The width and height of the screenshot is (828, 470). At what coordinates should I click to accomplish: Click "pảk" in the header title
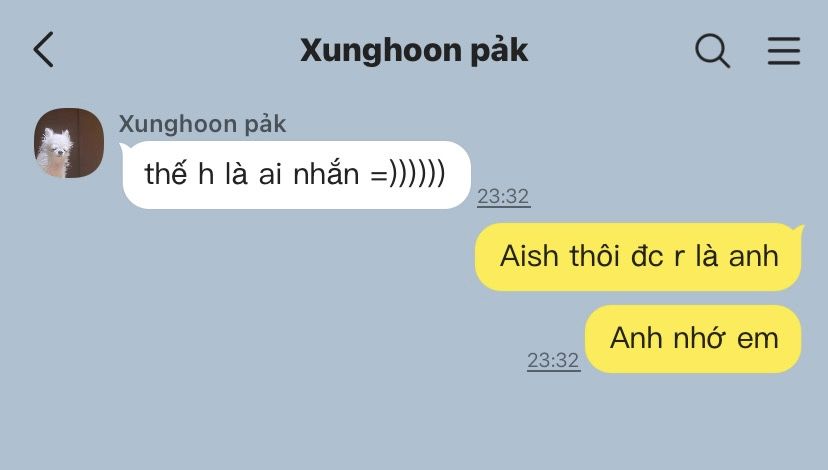[x=499, y=52]
